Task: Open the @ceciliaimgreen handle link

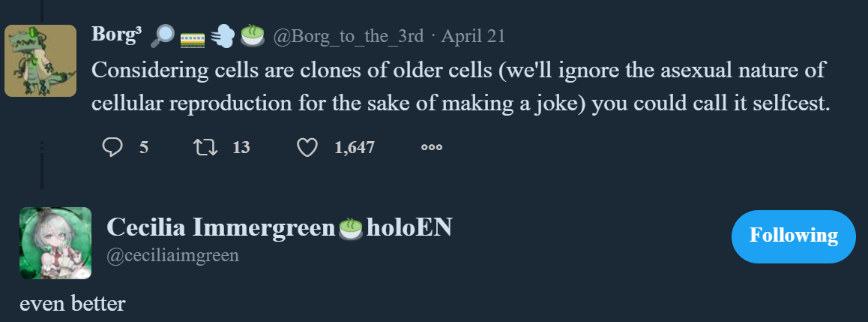Action: tap(173, 255)
